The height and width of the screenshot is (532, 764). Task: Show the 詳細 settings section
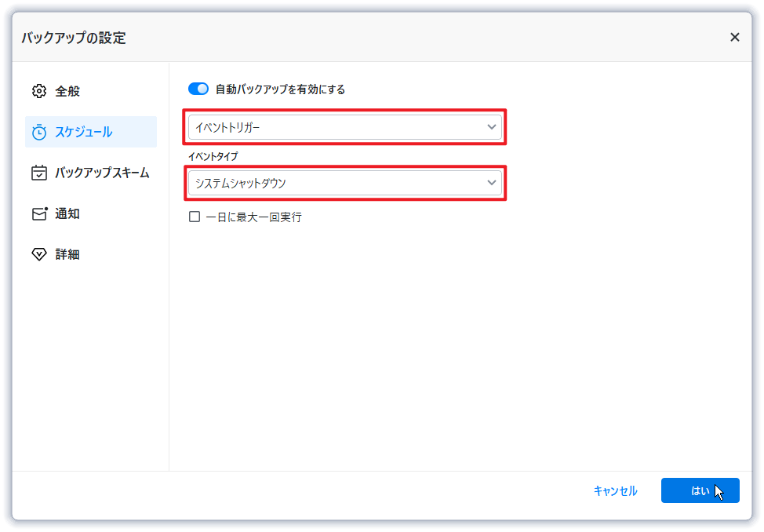tap(67, 254)
